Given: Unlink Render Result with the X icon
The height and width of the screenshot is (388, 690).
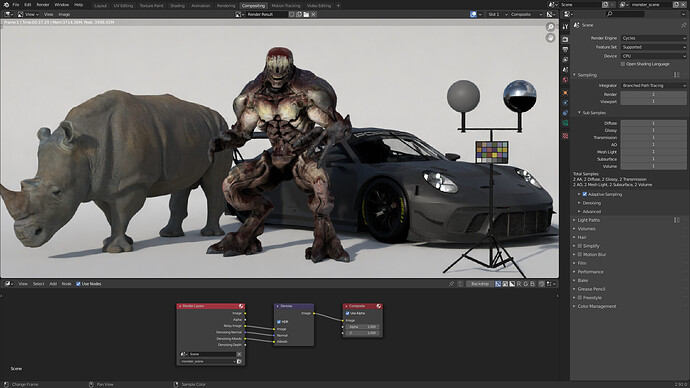Looking at the screenshot, I should pyautogui.click(x=313, y=14).
